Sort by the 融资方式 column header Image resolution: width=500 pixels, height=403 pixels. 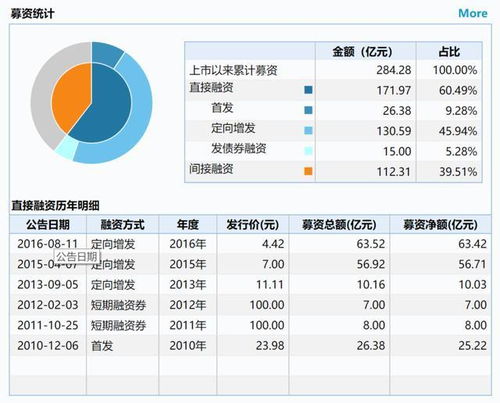tap(123, 225)
